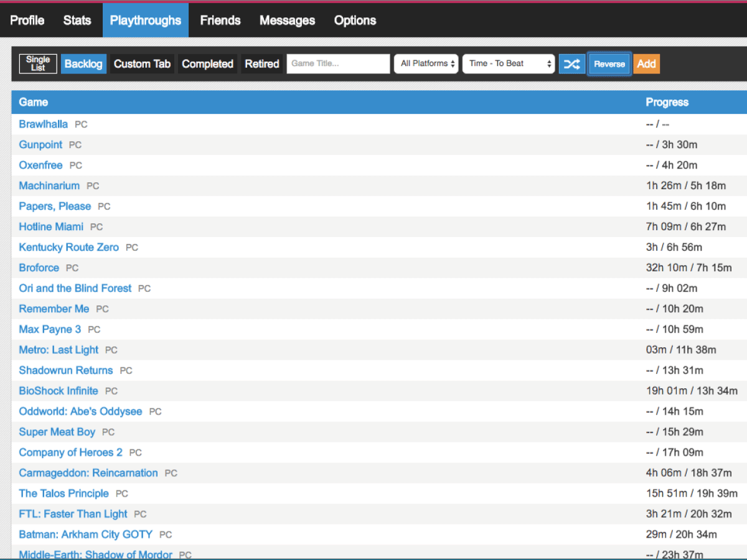Open the Brawlhalla game link
Image resolution: width=747 pixels, height=560 pixels.
44,124
